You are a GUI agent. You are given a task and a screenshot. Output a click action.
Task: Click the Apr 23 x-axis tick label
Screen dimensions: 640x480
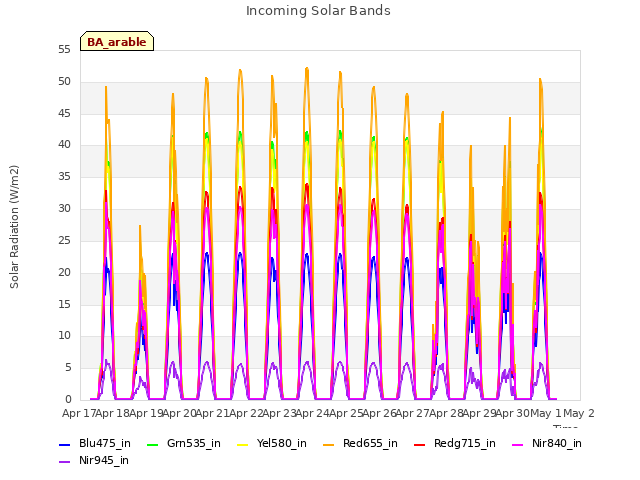point(279,413)
